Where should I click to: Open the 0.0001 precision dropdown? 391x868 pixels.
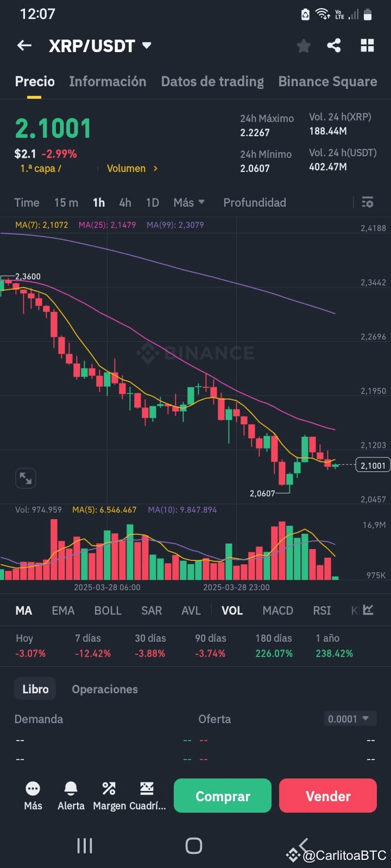coord(350,718)
